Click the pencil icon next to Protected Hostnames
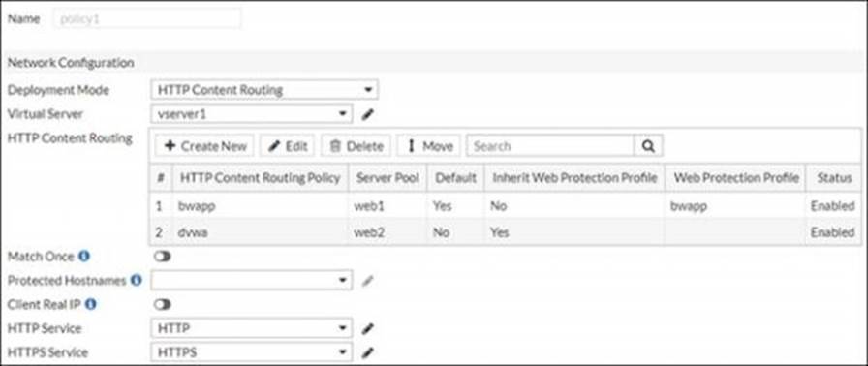 coord(367,282)
